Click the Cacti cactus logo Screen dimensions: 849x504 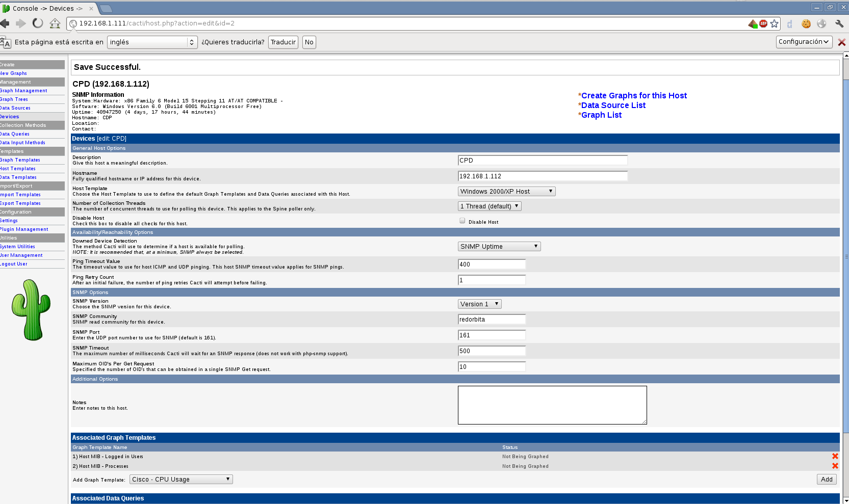[x=31, y=309]
